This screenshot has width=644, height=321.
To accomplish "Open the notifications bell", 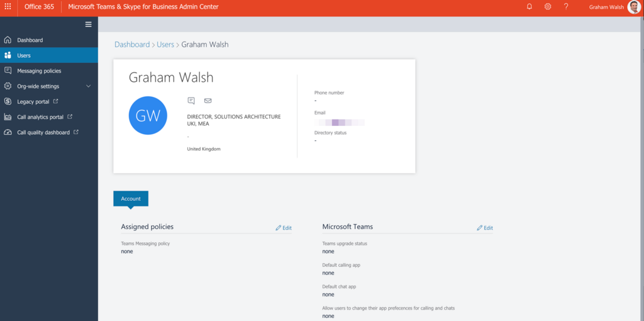I will pos(530,6).
